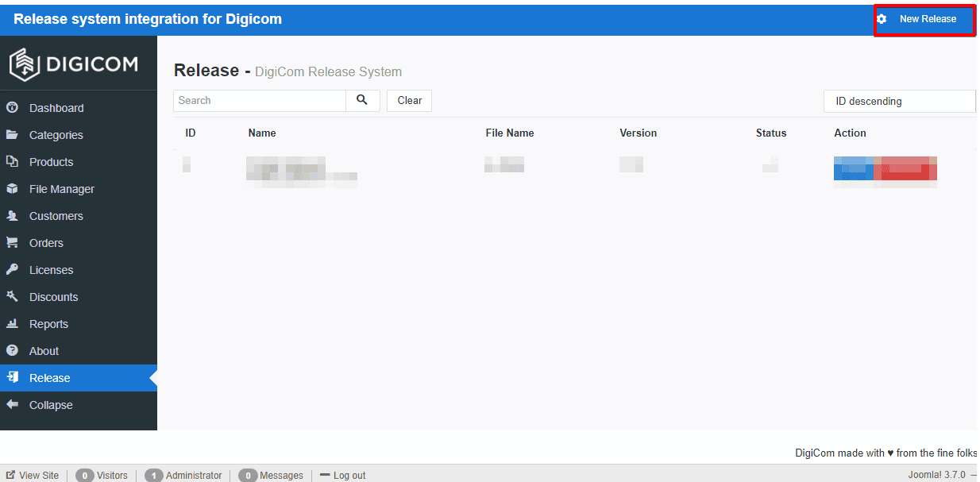This screenshot has width=980, height=482.
Task: Switch to the Release menu item
Action: click(48, 377)
